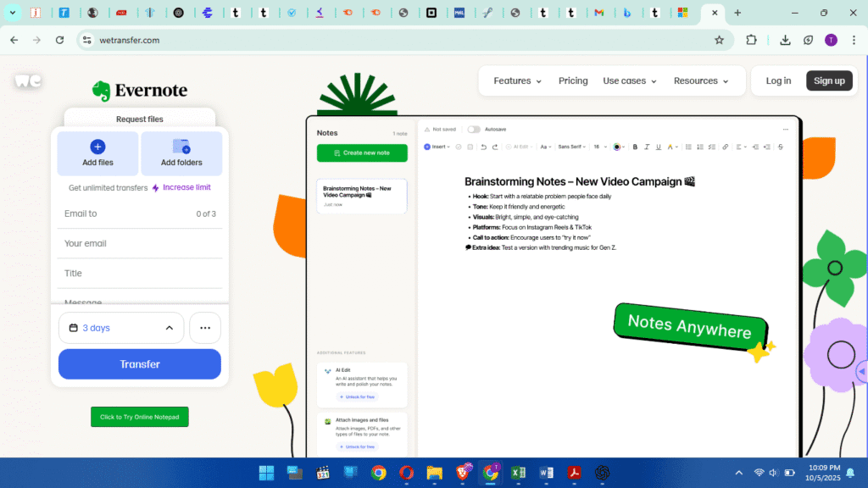The image size is (868, 488).
Task: Open File Explorer from the taskbar
Action: [435, 473]
